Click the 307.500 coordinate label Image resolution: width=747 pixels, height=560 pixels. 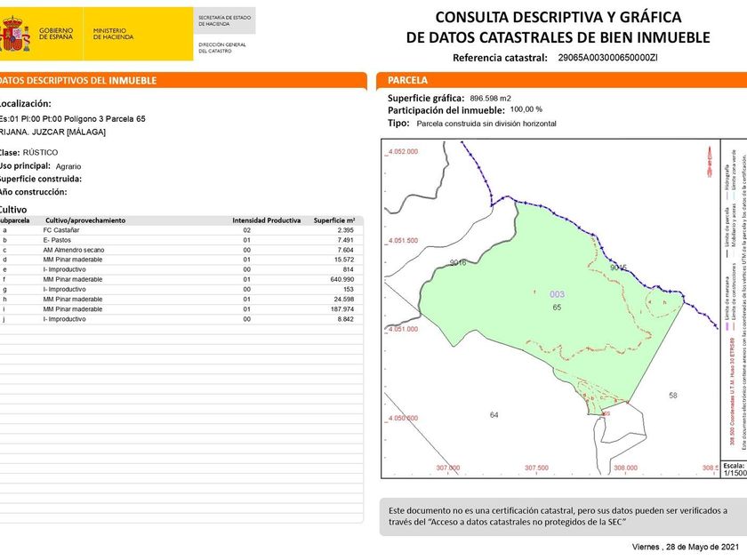click(536, 468)
